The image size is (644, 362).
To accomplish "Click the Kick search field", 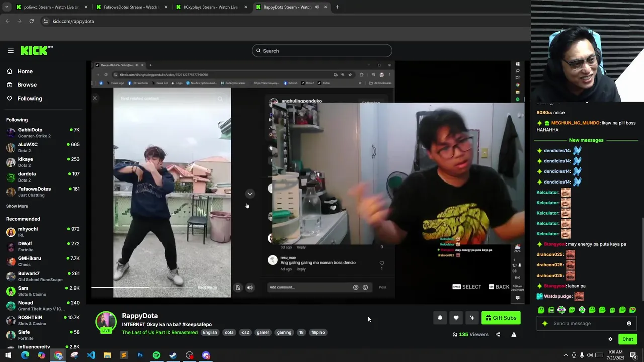I will point(321,51).
